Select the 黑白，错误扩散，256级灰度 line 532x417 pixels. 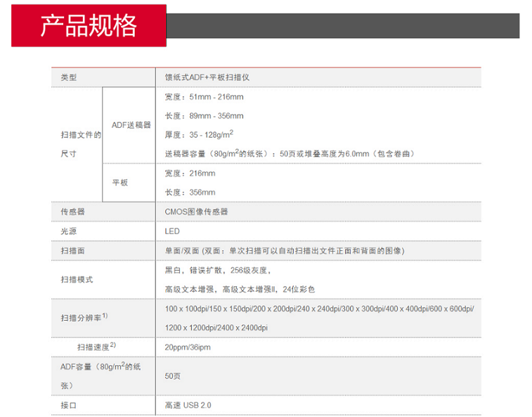pos(218,270)
